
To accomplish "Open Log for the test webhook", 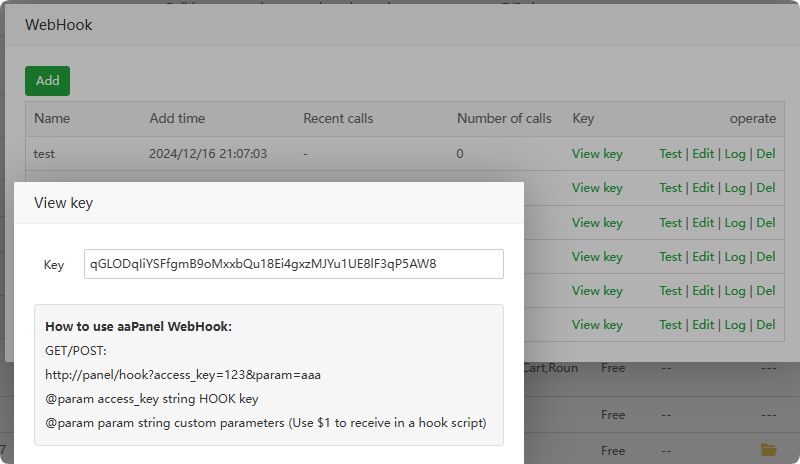I will [735, 154].
